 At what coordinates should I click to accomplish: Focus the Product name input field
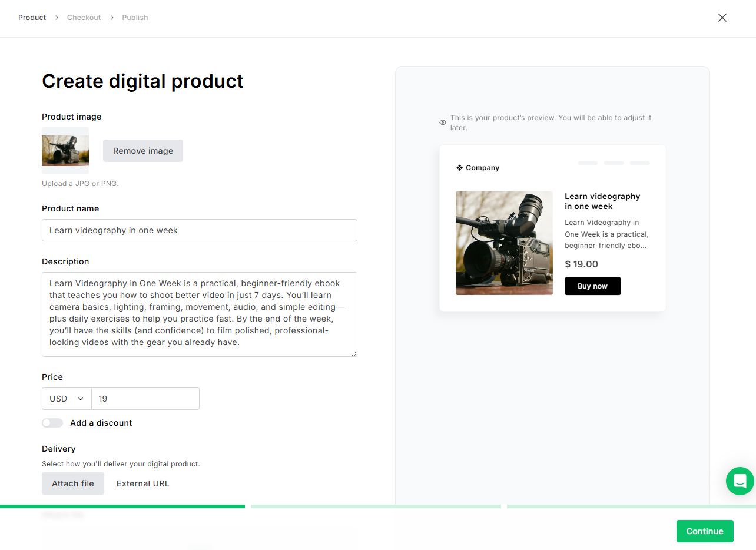pos(199,230)
